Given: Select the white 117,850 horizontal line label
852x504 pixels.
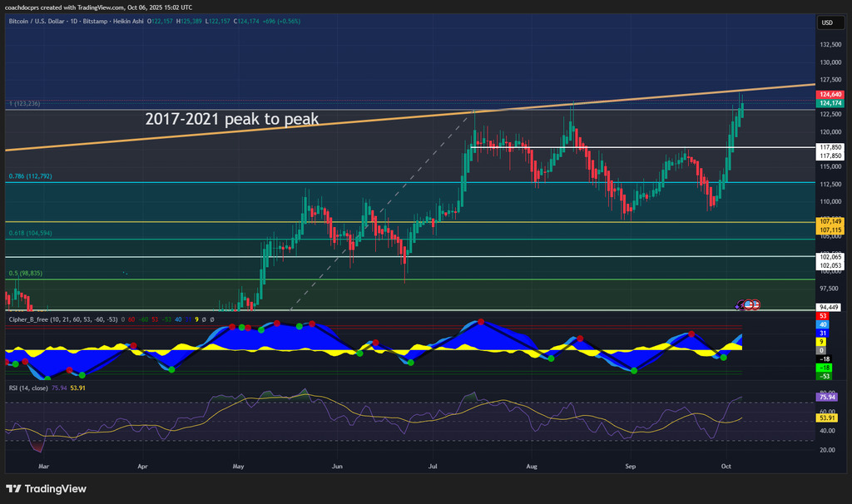Looking at the screenshot, I should (x=830, y=147).
